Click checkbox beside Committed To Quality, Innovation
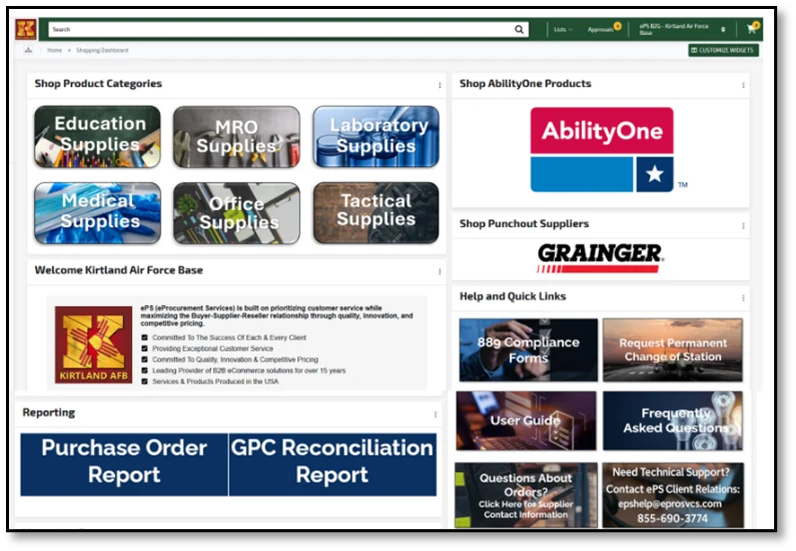The height and width of the screenshot is (551, 796). [x=145, y=360]
